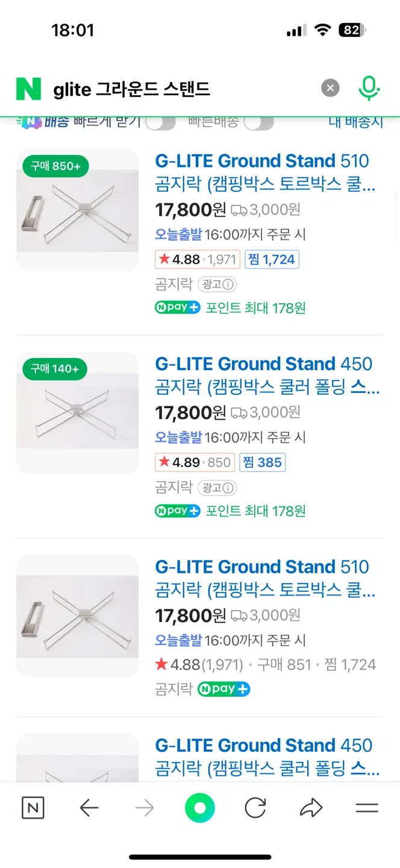Enable the 빠른배송 filter switch
400x868 pixels.
click(x=258, y=122)
